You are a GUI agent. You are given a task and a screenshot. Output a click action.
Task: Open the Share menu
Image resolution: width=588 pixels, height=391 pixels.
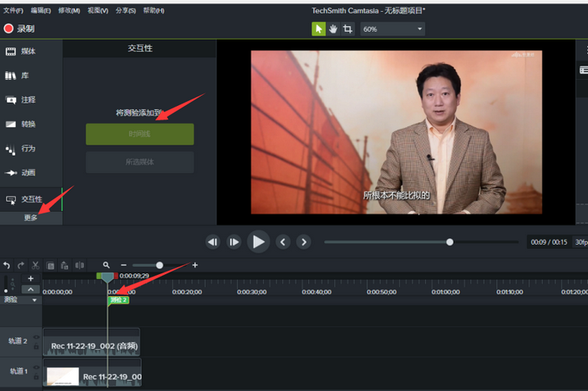point(126,10)
